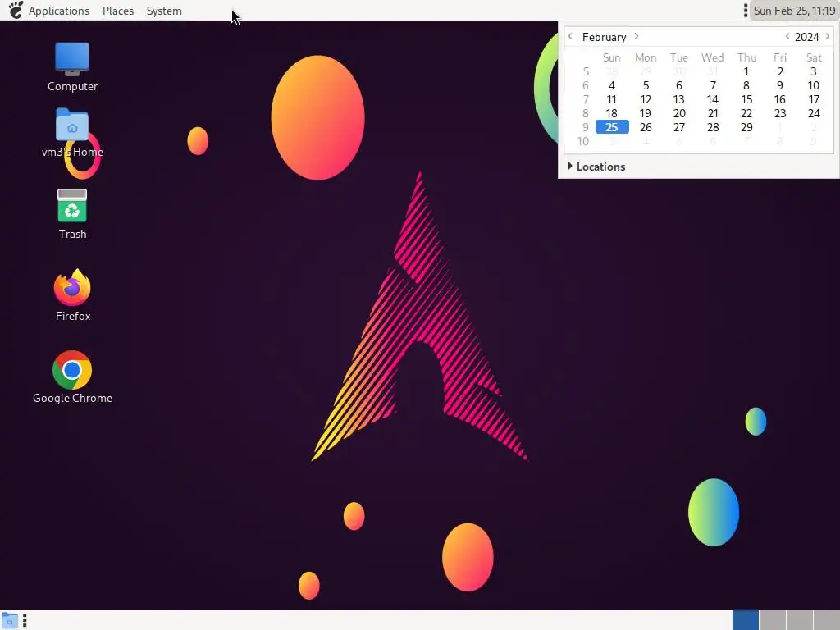
Task: Open the Applications menu
Action: (59, 11)
